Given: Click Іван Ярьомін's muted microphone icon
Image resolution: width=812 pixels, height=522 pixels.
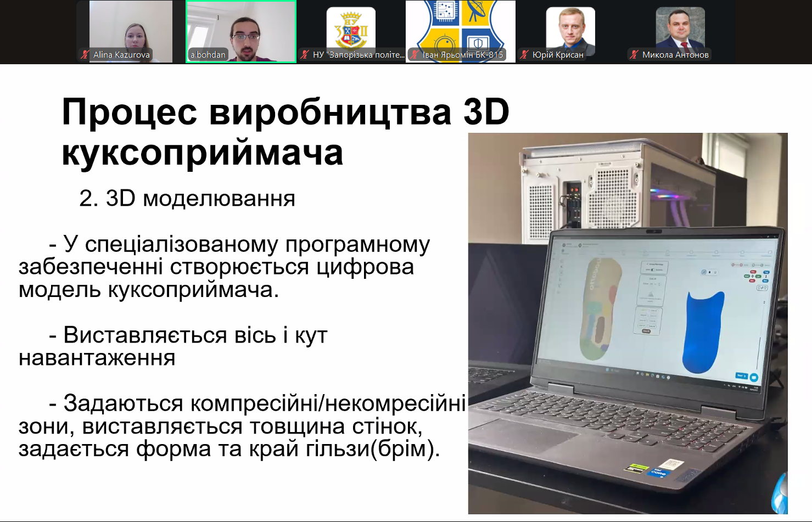Looking at the screenshot, I should [x=415, y=54].
